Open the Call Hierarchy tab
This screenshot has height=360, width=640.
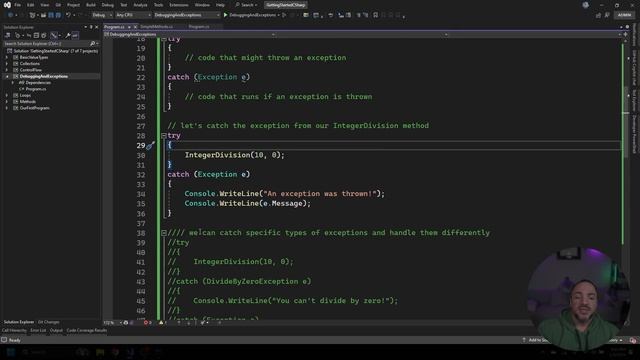point(14,331)
